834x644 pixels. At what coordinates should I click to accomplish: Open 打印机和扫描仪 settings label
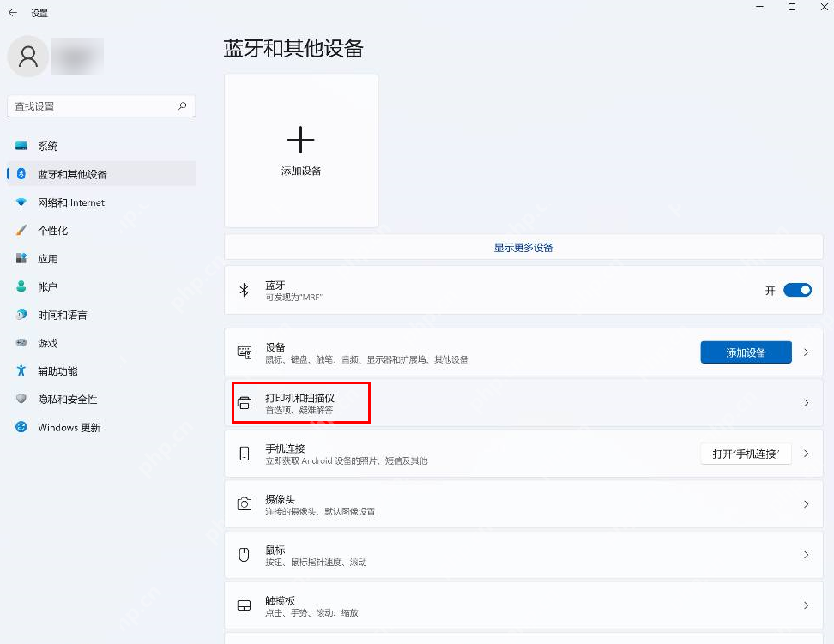click(x=300, y=398)
